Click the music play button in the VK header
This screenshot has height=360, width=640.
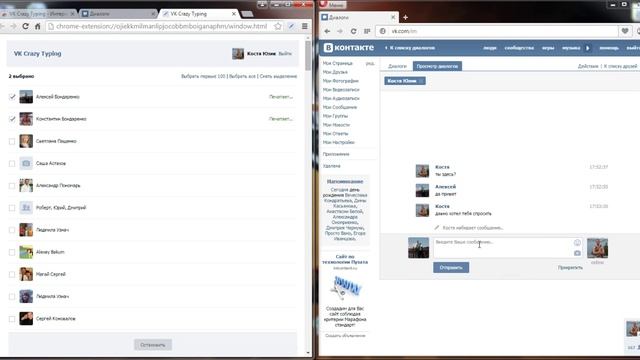tap(588, 48)
